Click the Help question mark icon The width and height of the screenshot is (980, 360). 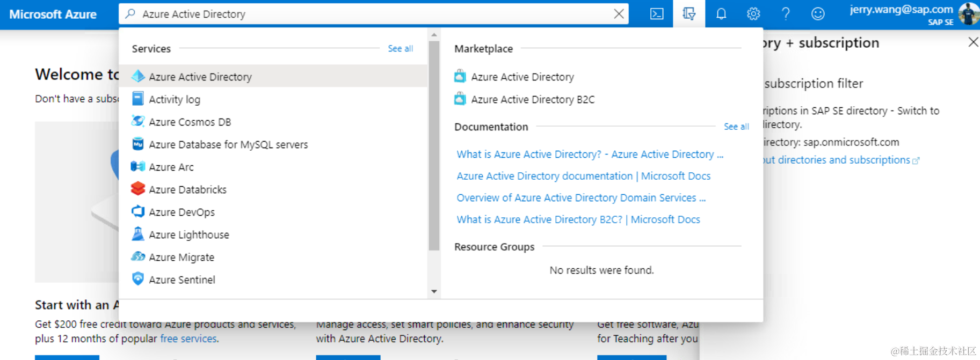(786, 14)
